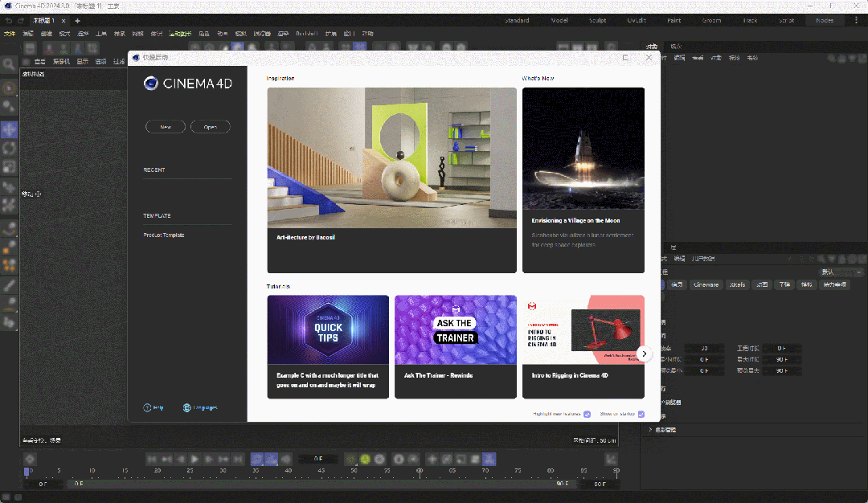This screenshot has width=868, height=503.
Task: Click the green autokey circle icon
Action: click(366, 459)
